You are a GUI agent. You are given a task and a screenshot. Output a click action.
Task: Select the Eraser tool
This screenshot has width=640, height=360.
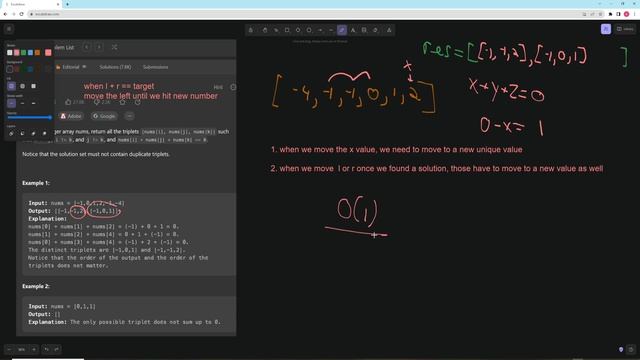(x=375, y=30)
